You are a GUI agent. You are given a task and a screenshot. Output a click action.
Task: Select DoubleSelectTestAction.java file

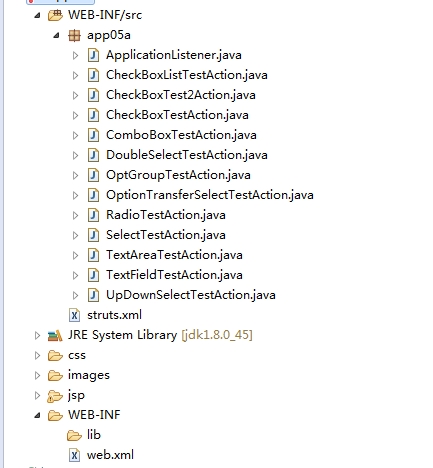[187, 155]
